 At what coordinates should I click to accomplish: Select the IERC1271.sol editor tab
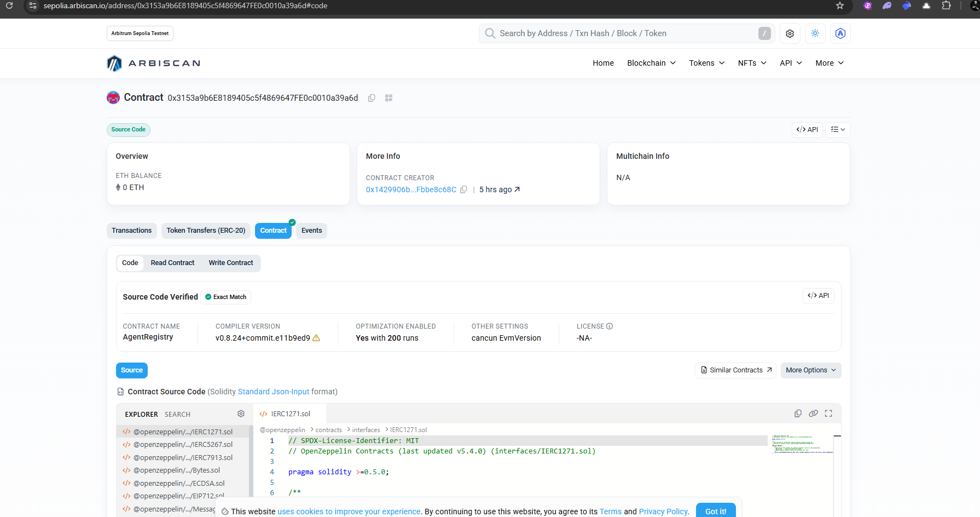coord(290,414)
